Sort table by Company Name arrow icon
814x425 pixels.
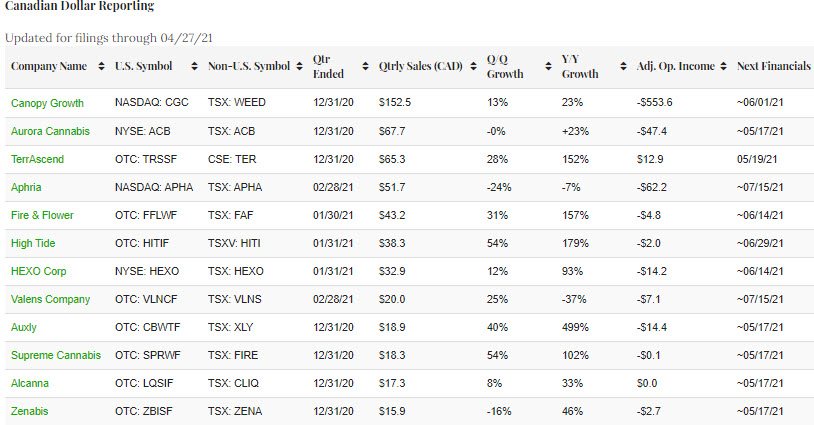coord(101,67)
